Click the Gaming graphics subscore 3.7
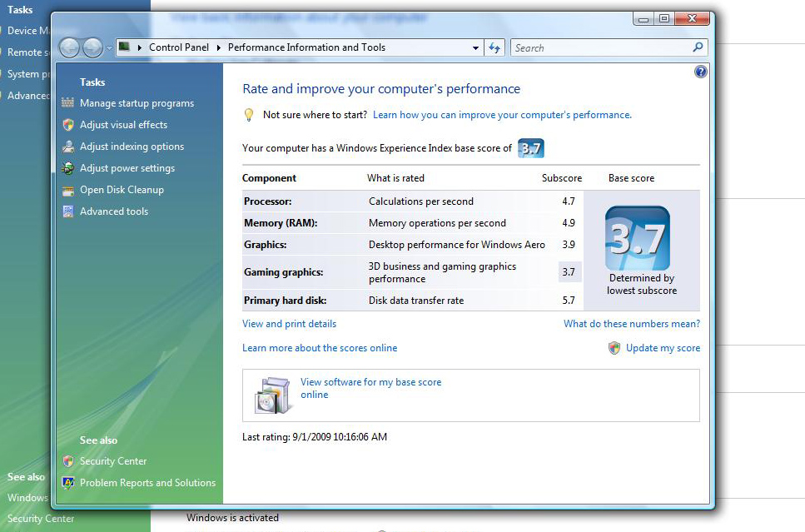Viewport: 805px width, 532px height. click(x=569, y=271)
